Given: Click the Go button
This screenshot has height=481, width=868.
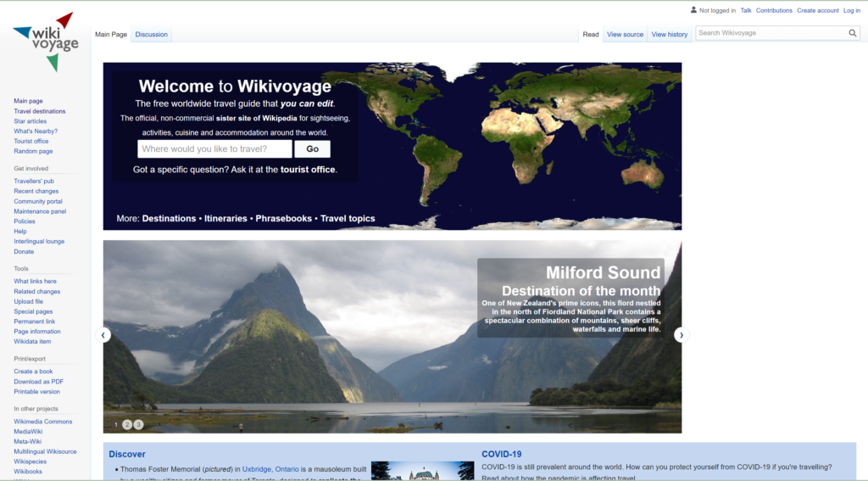Looking at the screenshot, I should [x=312, y=149].
